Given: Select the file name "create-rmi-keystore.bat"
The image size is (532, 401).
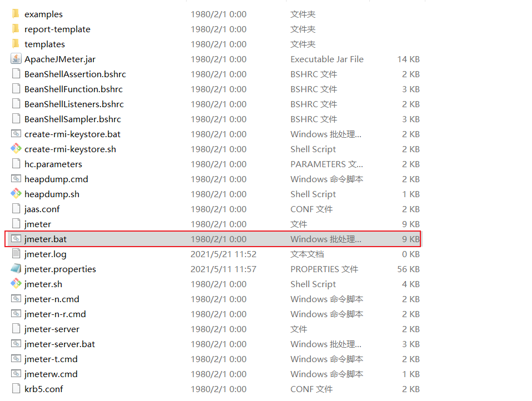Looking at the screenshot, I should click(72, 134).
